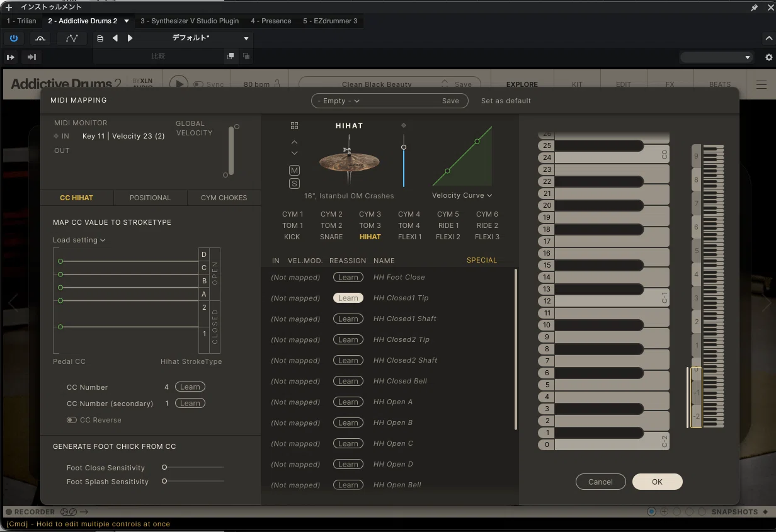Play the preview with the Addictive Drums play button
776x532 pixels.
[x=179, y=84]
